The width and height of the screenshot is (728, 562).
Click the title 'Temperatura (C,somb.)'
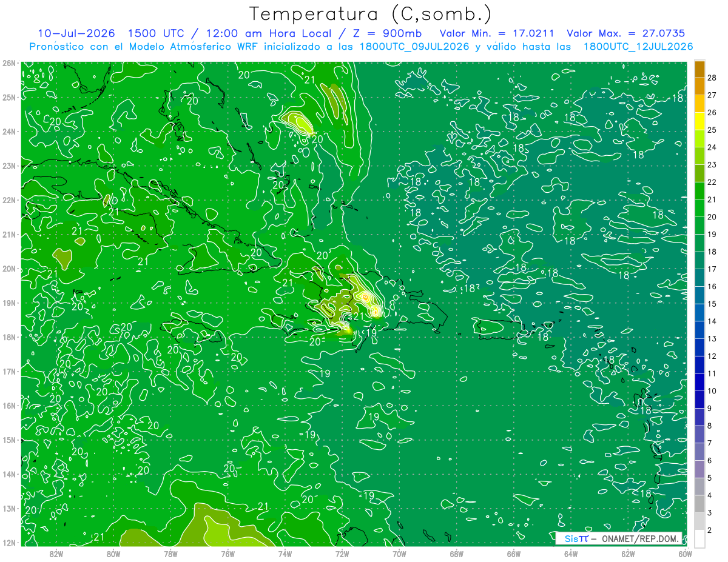pos(370,14)
